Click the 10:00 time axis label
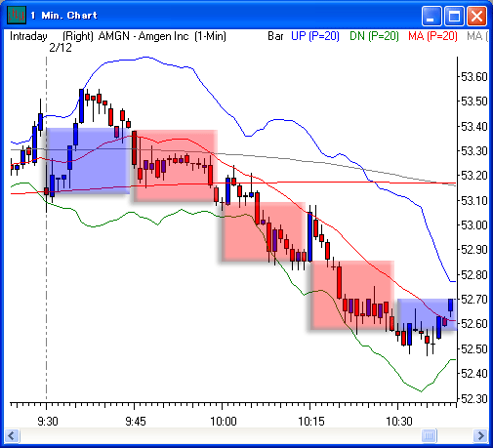Image resolution: width=493 pixels, height=448 pixels. (224, 422)
